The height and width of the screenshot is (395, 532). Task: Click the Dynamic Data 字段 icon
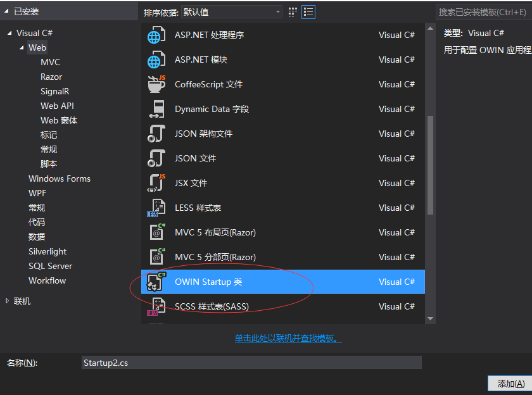click(156, 109)
